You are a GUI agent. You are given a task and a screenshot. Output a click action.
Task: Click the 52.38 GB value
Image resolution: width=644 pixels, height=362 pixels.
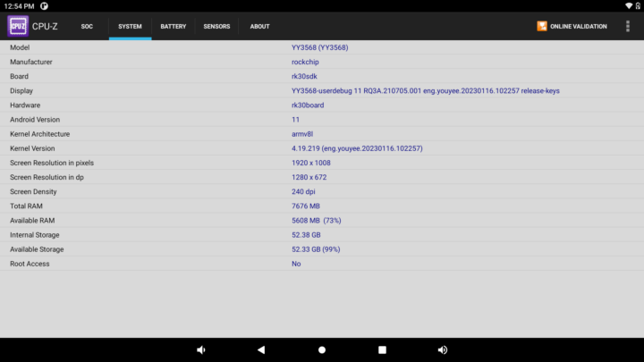pos(306,235)
